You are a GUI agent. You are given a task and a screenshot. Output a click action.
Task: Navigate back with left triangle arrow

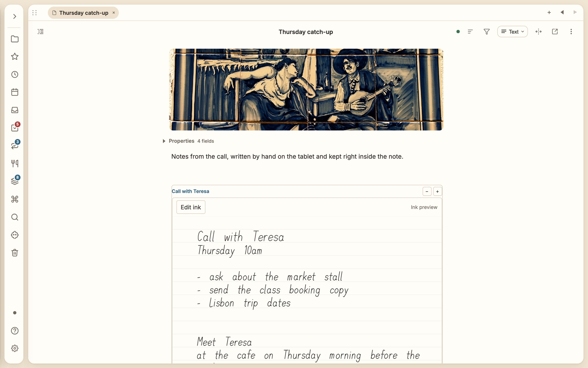point(562,12)
